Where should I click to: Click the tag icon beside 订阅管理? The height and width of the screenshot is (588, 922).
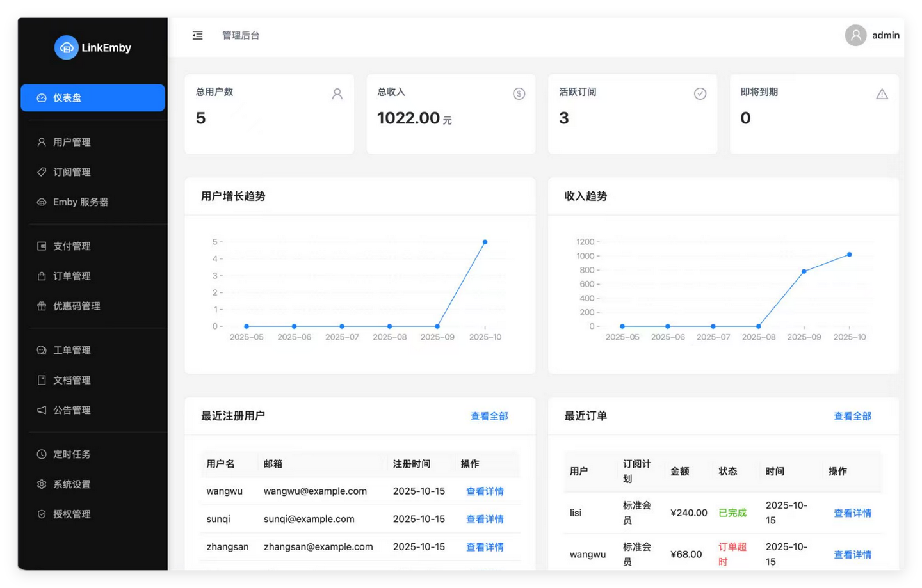(42, 172)
